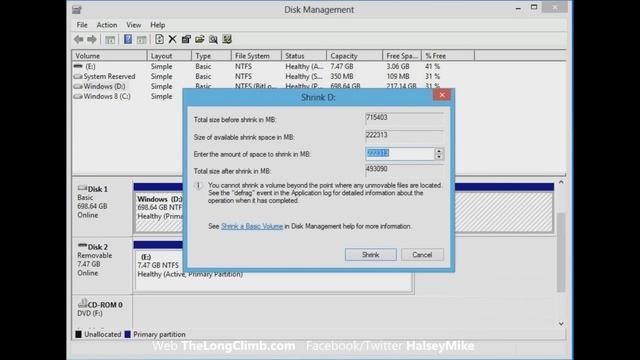Sort by the Type column header
Viewport: 640px width, 360px height.
211,56
